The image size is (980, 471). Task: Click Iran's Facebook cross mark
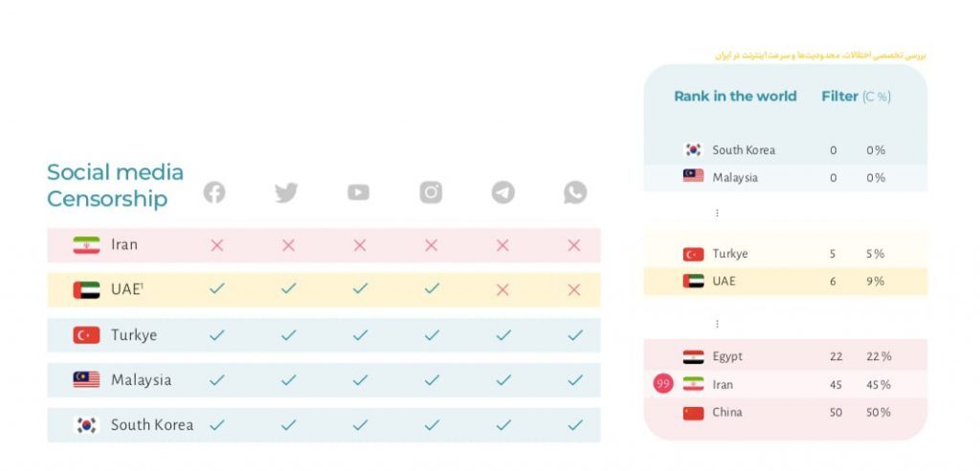pyautogui.click(x=217, y=246)
